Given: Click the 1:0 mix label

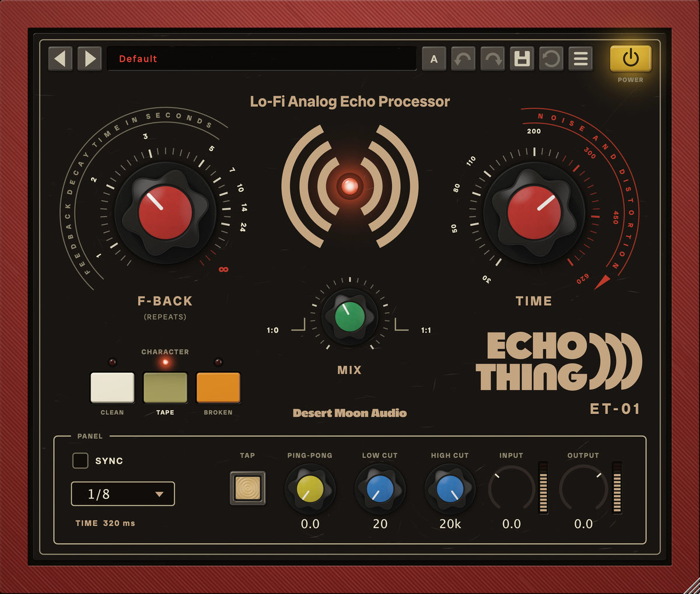Looking at the screenshot, I should pos(272,330).
